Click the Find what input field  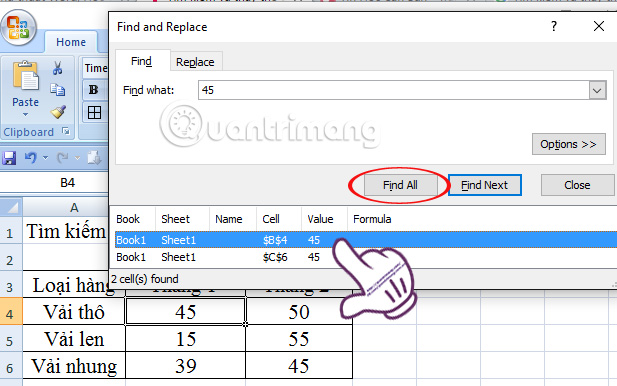[x=393, y=90]
